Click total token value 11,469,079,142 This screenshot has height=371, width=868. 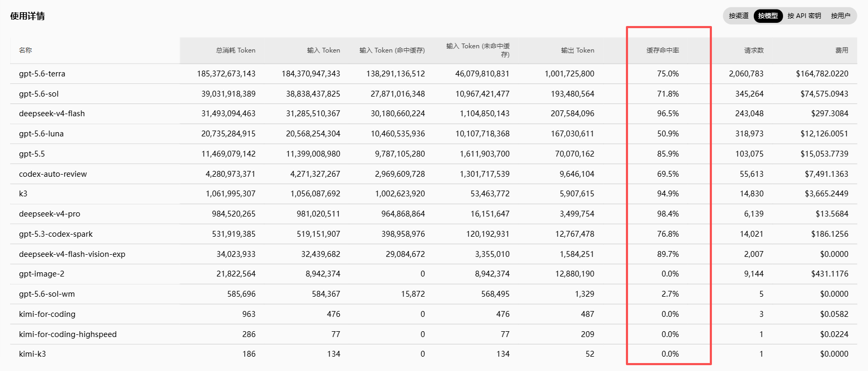click(228, 154)
